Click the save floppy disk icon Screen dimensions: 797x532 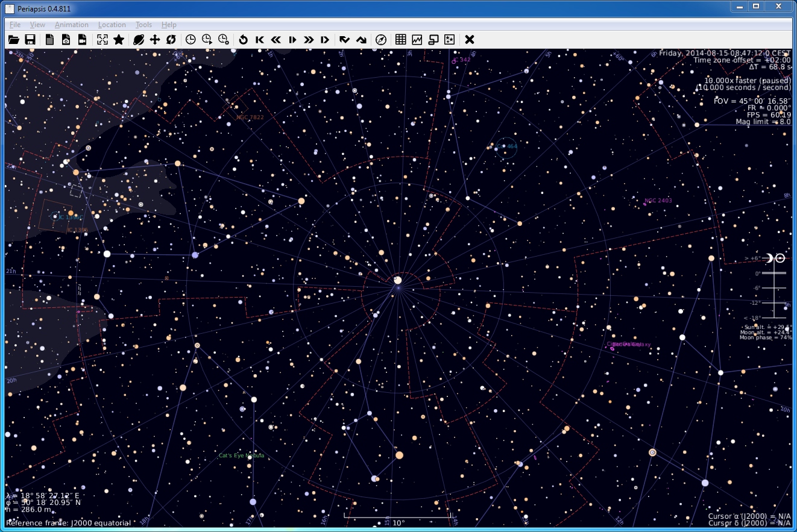pyautogui.click(x=30, y=40)
